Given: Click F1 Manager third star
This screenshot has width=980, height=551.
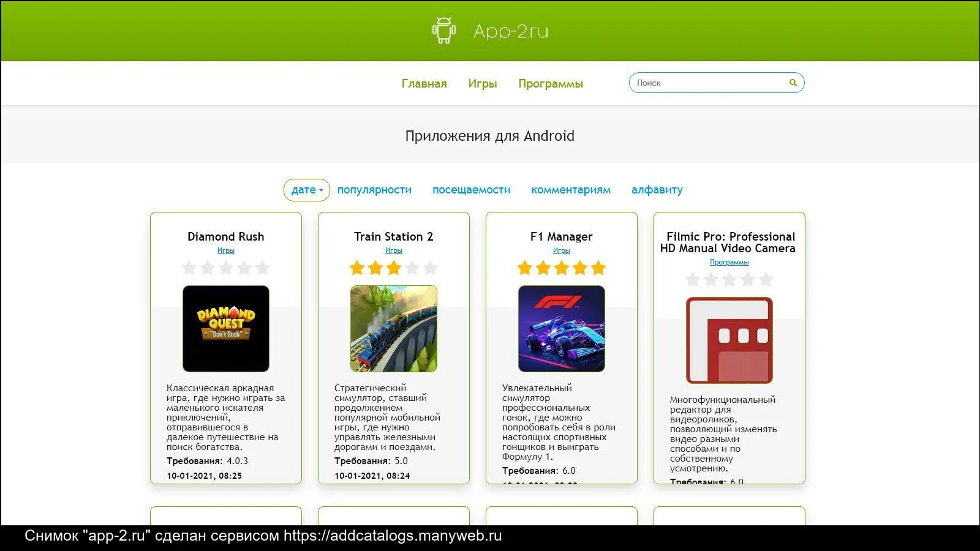Looking at the screenshot, I should pos(562,268).
